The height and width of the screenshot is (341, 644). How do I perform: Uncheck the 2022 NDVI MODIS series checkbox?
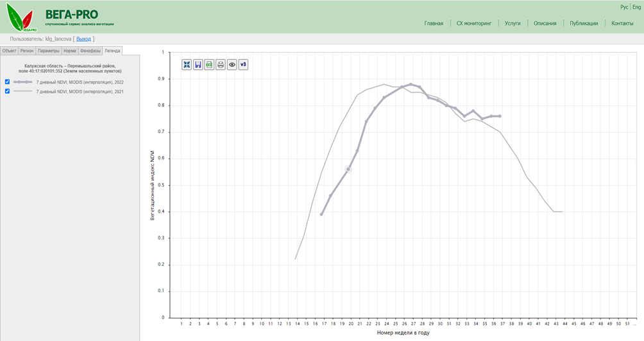coord(7,82)
